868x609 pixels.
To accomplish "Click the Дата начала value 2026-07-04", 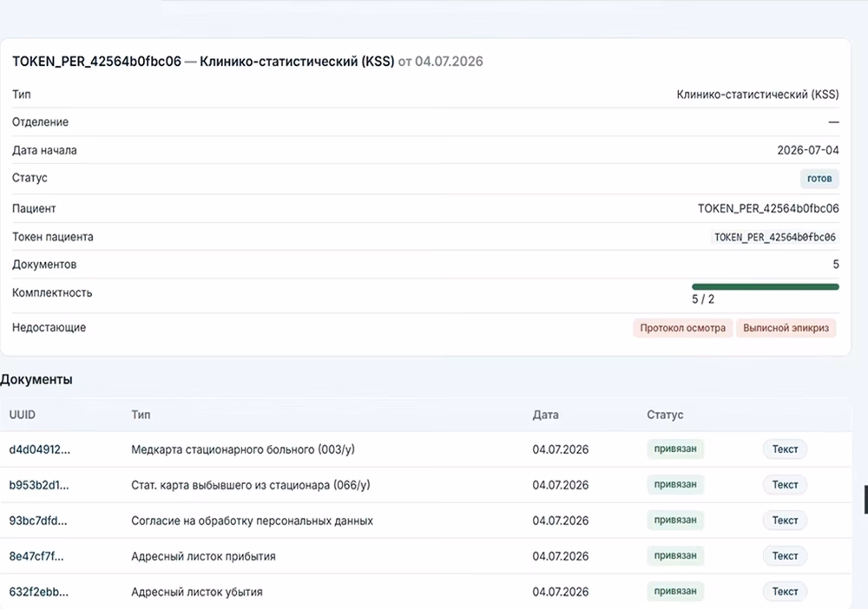I will (808, 150).
